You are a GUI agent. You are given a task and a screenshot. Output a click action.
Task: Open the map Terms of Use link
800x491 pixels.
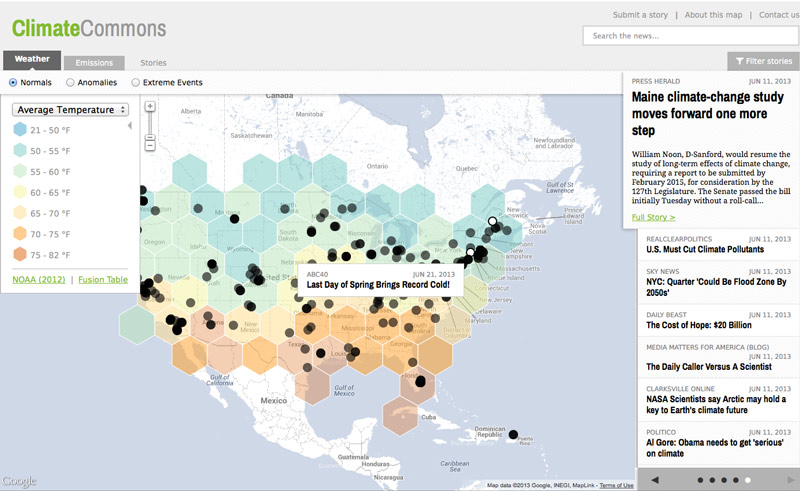coord(616,485)
